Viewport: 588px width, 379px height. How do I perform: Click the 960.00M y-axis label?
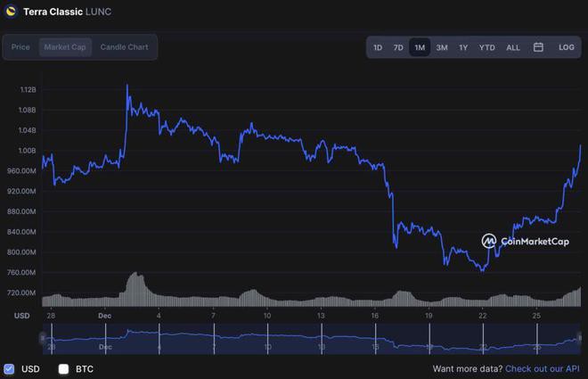pyautogui.click(x=21, y=170)
